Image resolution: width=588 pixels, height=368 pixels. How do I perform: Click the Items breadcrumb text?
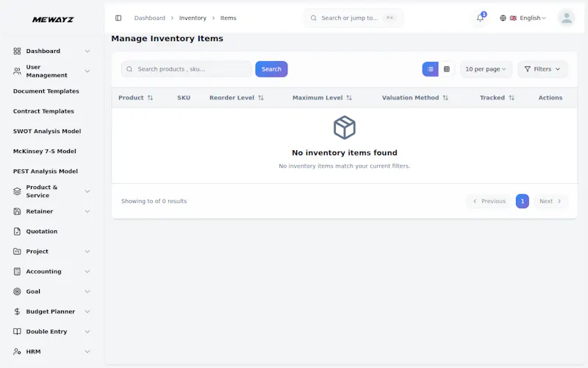pos(228,18)
